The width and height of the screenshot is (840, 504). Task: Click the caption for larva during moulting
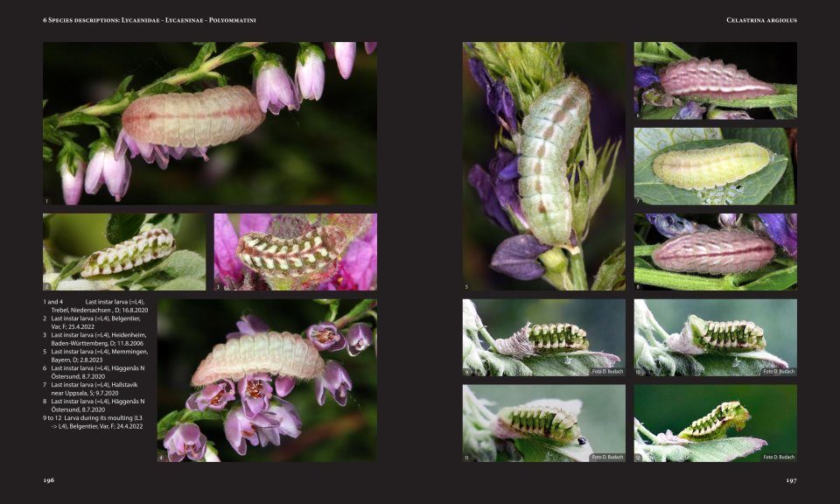tap(96, 418)
